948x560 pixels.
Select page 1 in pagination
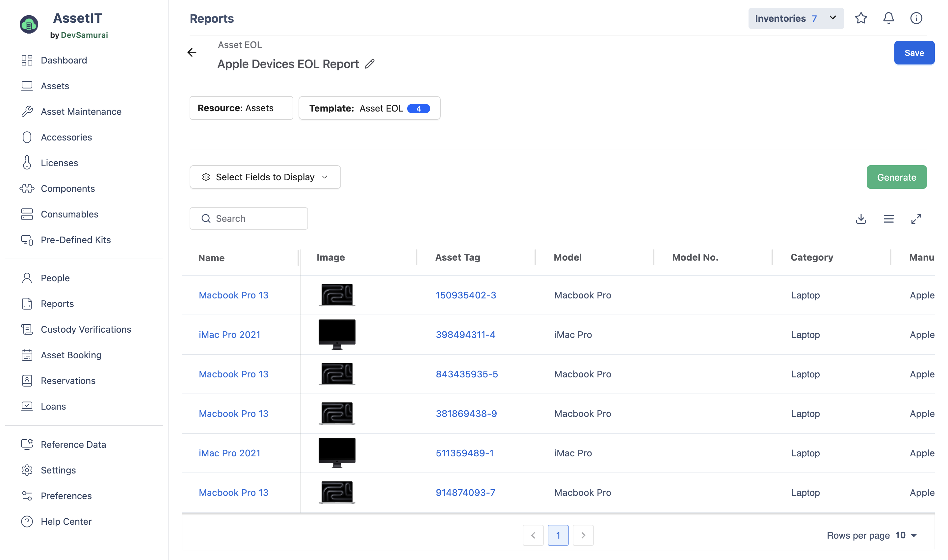pyautogui.click(x=558, y=535)
